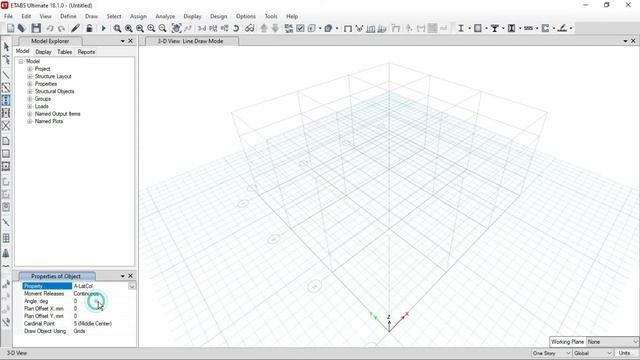The height and width of the screenshot is (360, 640).
Task: Select Draw Beam/Column/Brace line tool
Action: pyautogui.click(x=6, y=75)
